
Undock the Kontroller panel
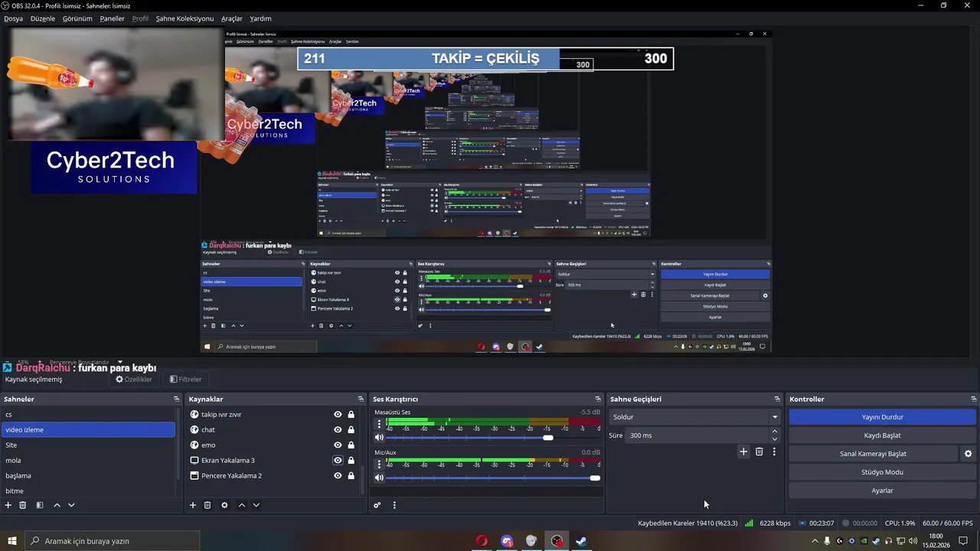point(973,399)
